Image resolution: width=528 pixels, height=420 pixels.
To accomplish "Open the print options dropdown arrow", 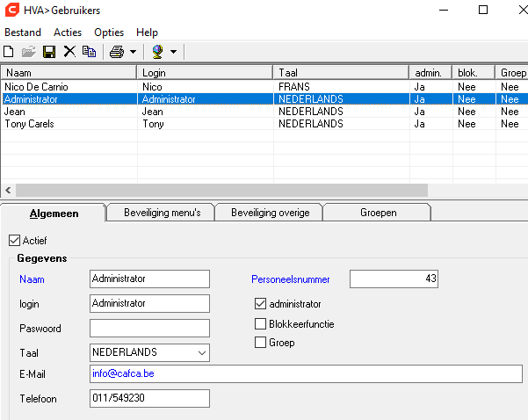I will [x=134, y=52].
